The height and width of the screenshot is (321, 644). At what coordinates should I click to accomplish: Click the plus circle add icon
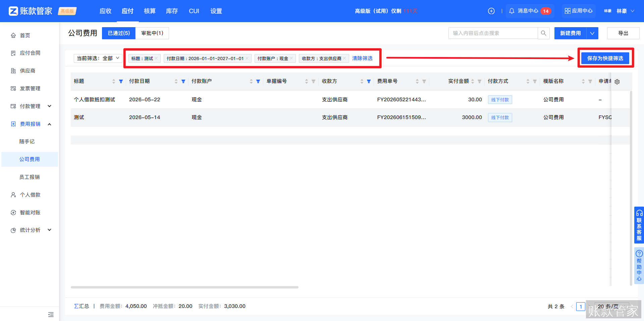click(491, 11)
